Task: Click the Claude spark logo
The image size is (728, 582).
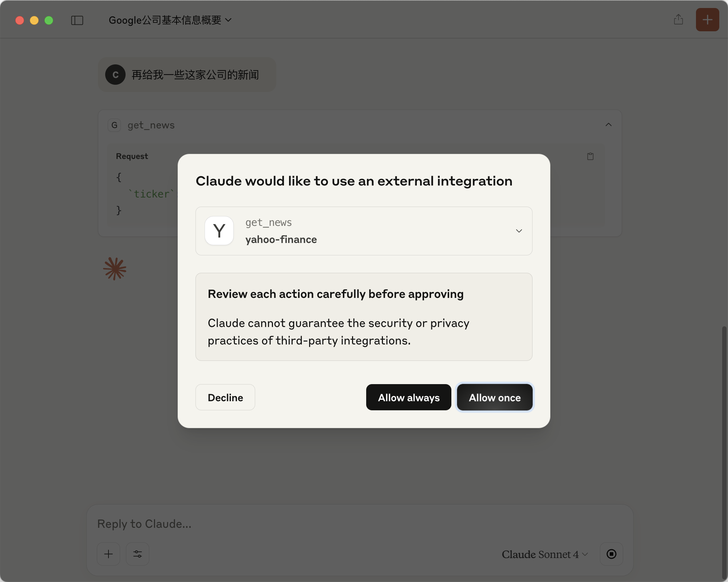Action: 115,269
